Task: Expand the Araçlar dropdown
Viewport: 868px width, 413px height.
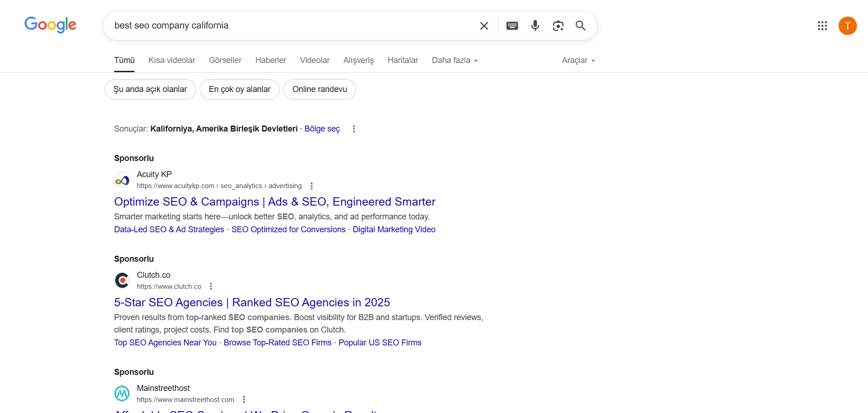Action: pyautogui.click(x=579, y=60)
